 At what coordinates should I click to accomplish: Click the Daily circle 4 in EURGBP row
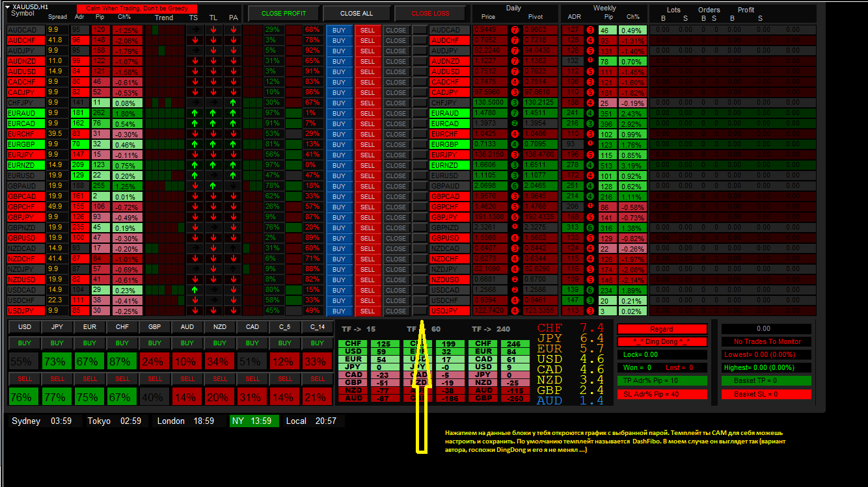(515, 144)
